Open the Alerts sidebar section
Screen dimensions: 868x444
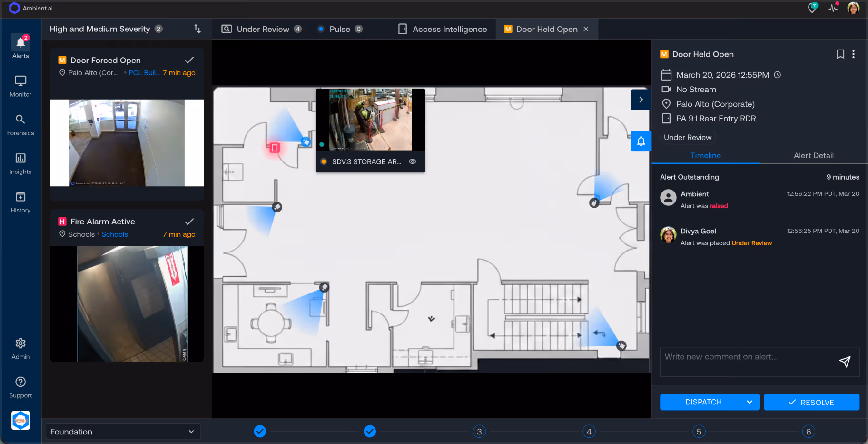(x=20, y=47)
